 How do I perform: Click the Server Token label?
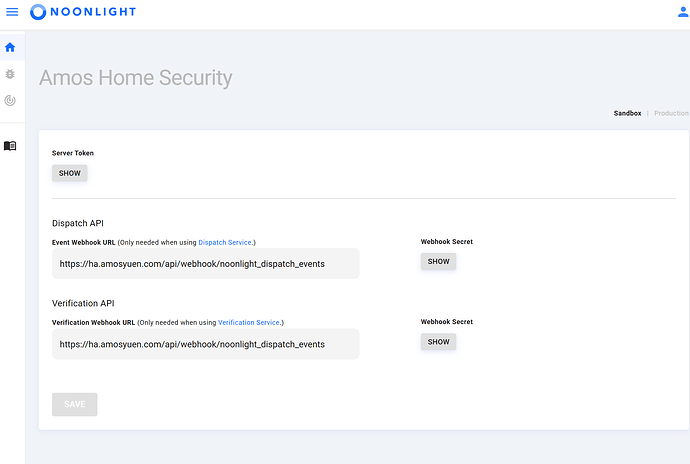pyautogui.click(x=73, y=153)
